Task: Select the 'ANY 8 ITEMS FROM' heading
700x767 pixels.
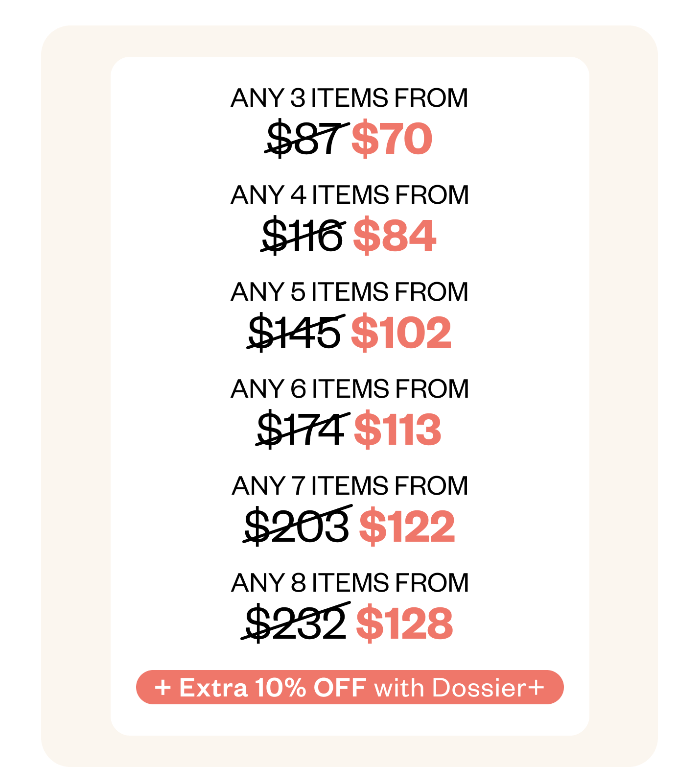Action: point(350,583)
